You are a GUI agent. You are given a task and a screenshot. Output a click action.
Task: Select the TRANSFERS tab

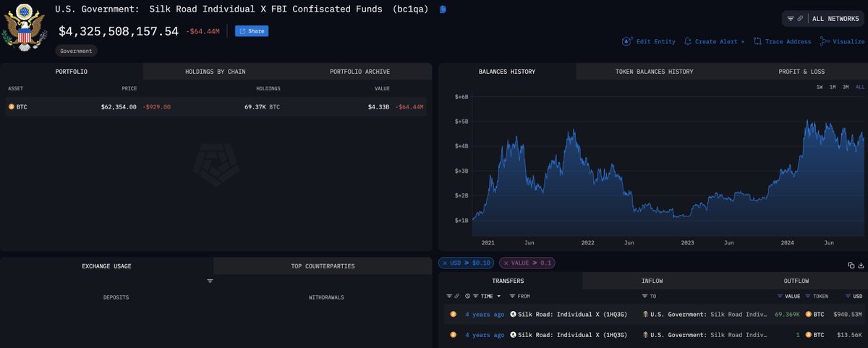tap(508, 281)
